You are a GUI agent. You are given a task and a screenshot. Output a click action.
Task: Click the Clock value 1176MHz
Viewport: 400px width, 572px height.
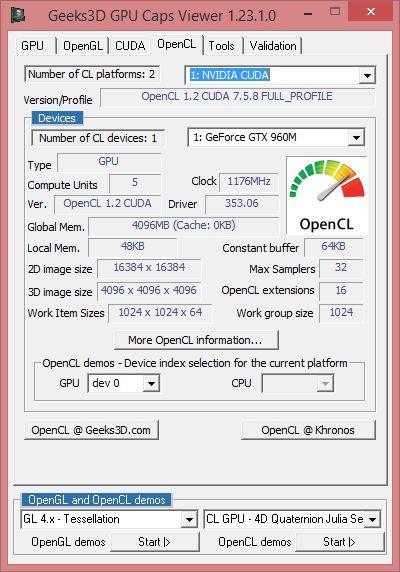point(249,182)
